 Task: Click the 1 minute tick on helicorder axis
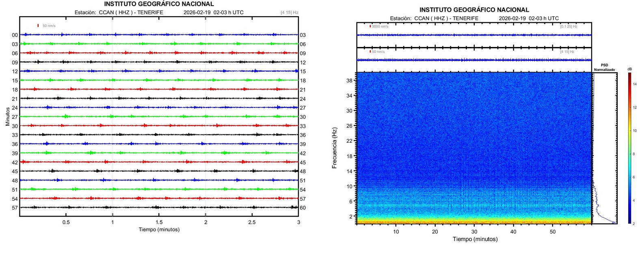coord(112,222)
